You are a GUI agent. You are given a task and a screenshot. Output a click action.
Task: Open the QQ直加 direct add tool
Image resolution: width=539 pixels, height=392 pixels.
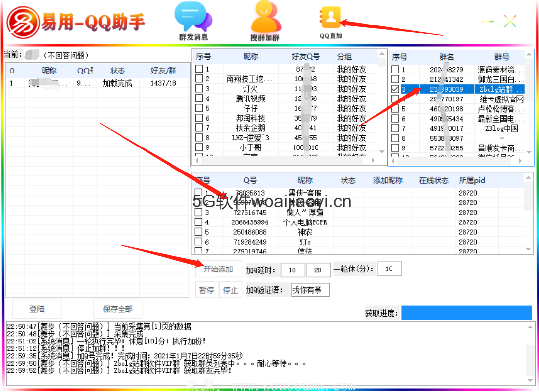coord(331,23)
